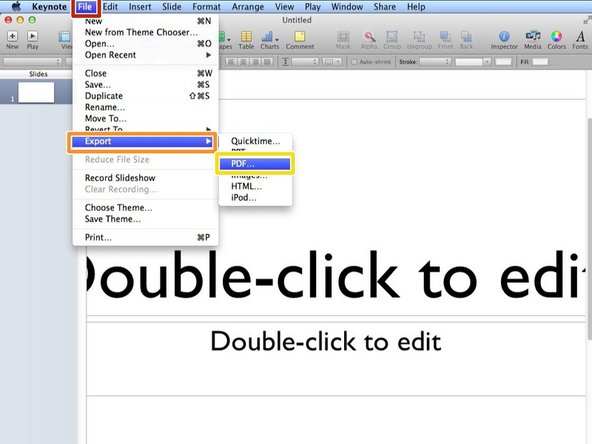This screenshot has width=592, height=444.
Task: Choose Save... from the File menu
Action: (145, 85)
